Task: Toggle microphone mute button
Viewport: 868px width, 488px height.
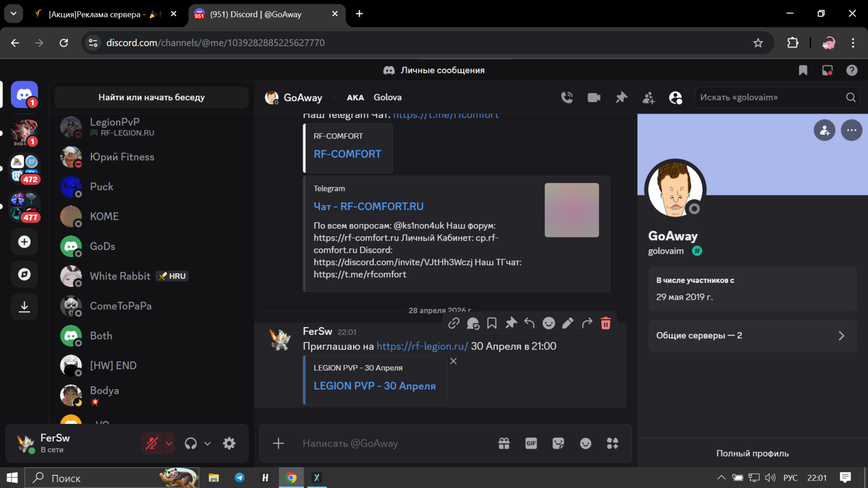Action: point(152,443)
